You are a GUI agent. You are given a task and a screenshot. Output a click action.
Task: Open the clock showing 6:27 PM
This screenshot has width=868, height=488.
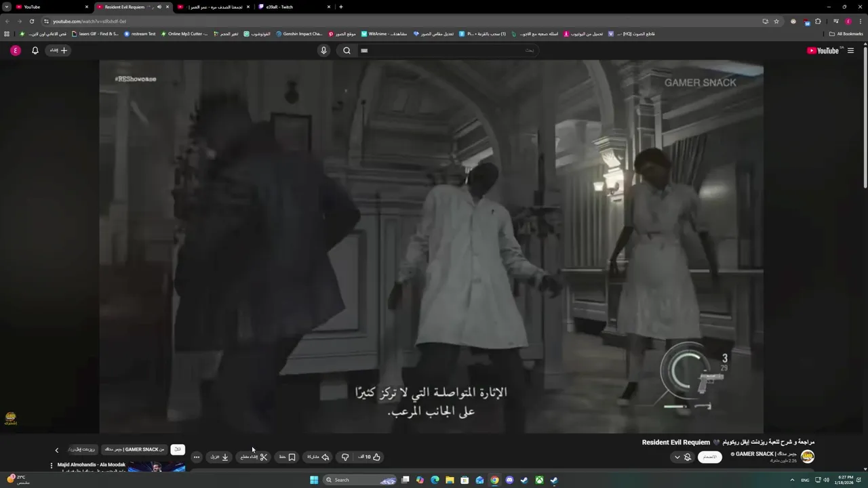(845, 479)
